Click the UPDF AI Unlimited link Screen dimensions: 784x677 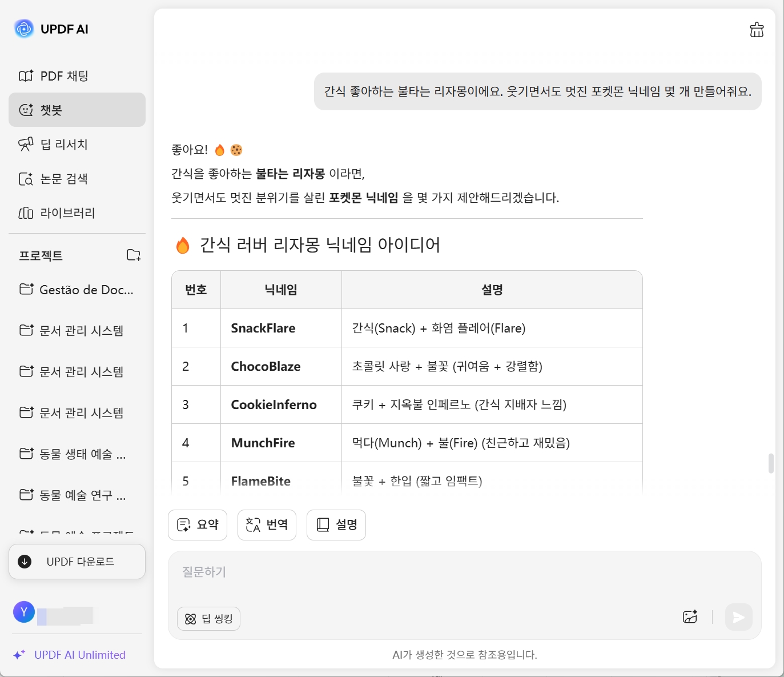pyautogui.click(x=79, y=655)
